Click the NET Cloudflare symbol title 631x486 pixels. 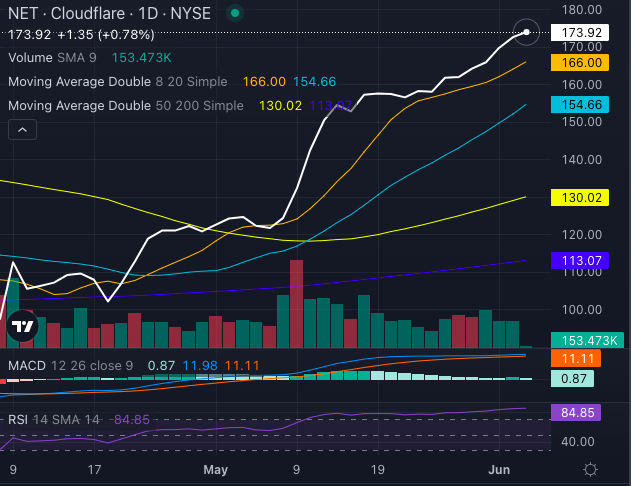point(109,14)
